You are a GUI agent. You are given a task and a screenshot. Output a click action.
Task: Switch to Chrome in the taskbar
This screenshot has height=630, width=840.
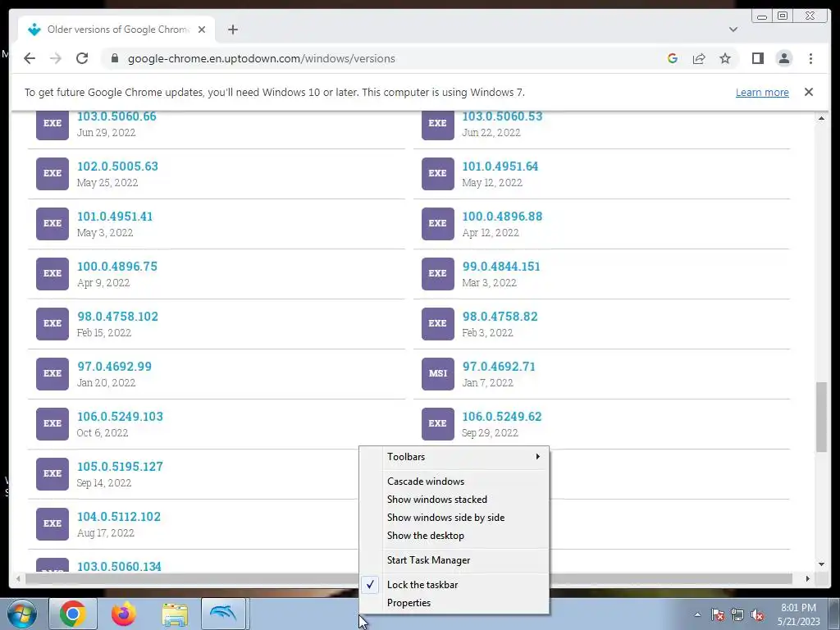tap(73, 614)
